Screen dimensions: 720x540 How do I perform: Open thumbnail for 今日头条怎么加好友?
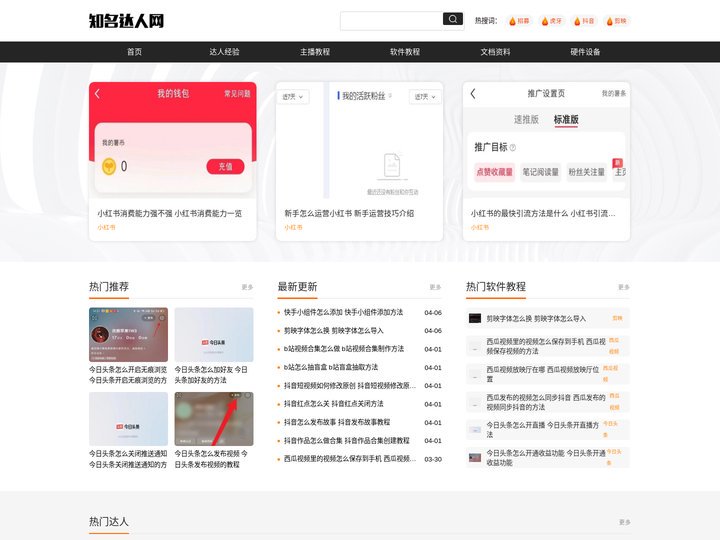tap(214, 334)
